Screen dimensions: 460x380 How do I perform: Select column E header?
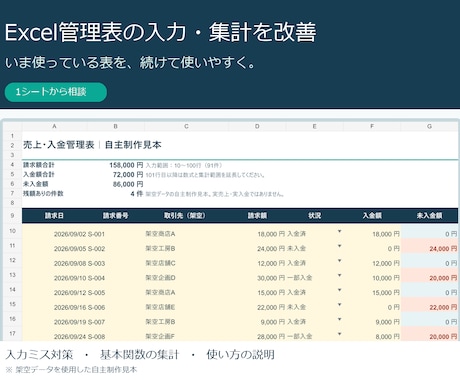click(x=314, y=126)
